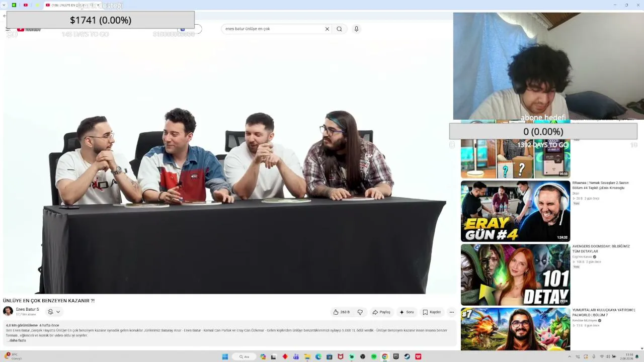Show hidden system tray icons

click(570, 356)
